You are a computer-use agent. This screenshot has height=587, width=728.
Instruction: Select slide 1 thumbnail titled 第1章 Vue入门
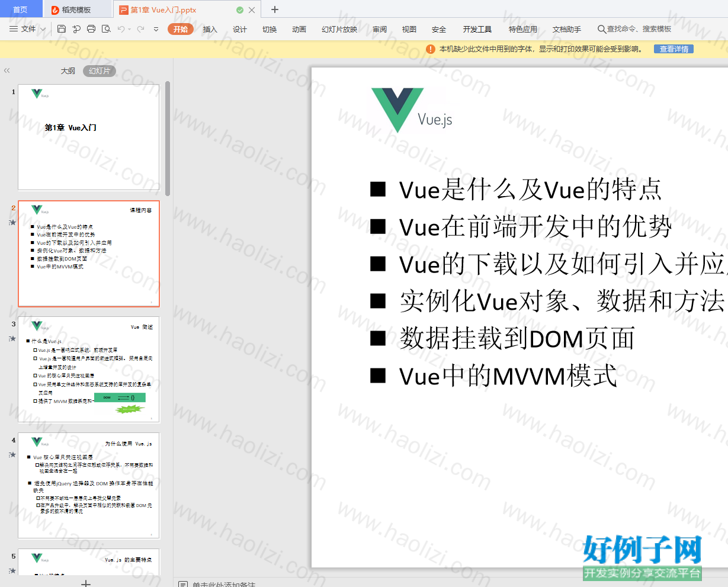point(89,137)
